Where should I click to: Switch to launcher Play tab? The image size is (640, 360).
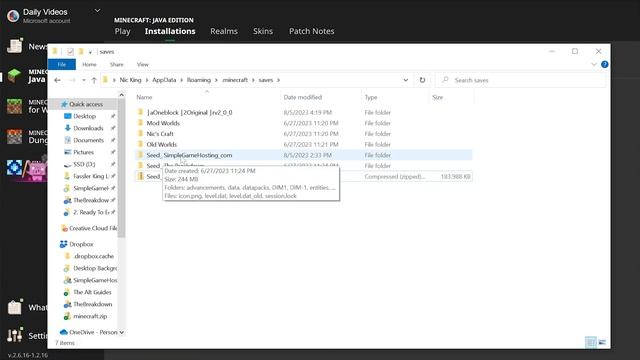[122, 31]
